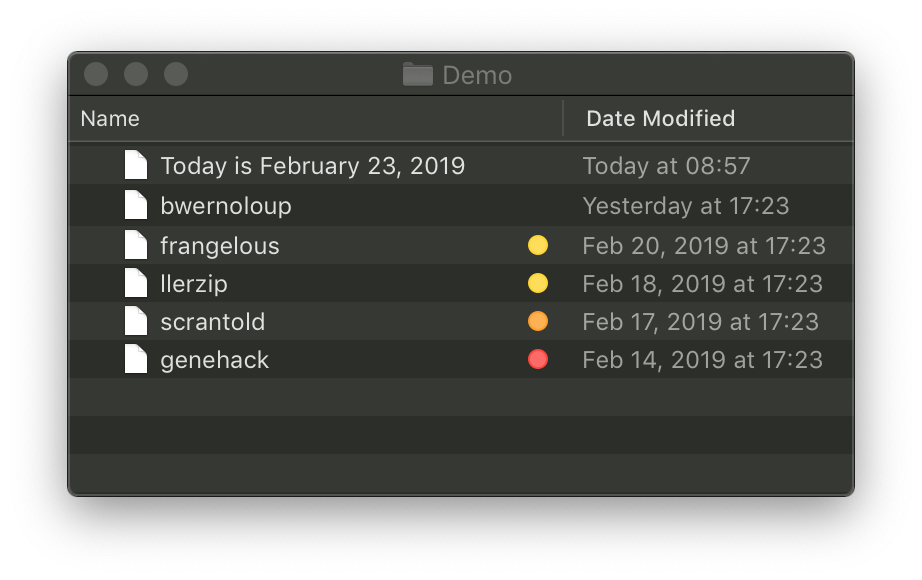Select the bwernoloup filename text
The height and width of the screenshot is (580, 922).
tap(226, 206)
